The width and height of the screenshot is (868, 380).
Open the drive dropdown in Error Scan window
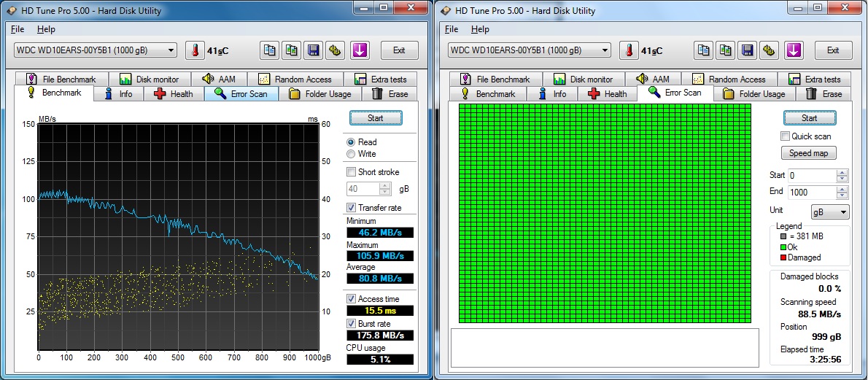pos(530,50)
